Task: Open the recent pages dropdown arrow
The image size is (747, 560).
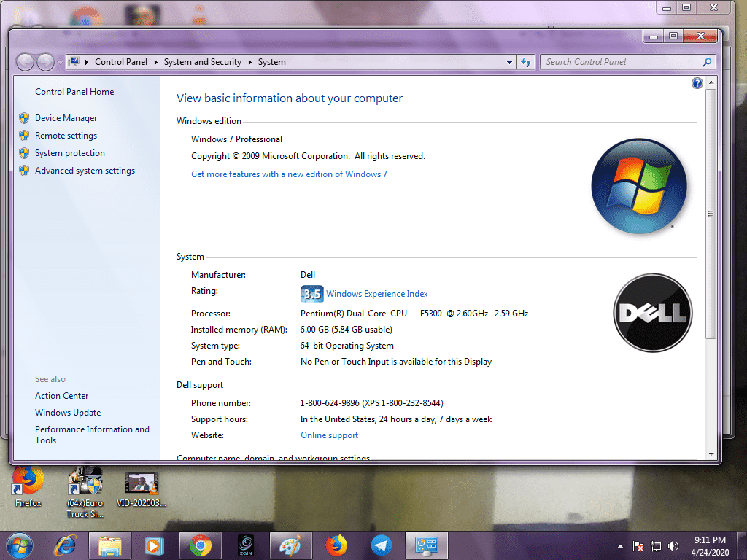Action: 60,63
